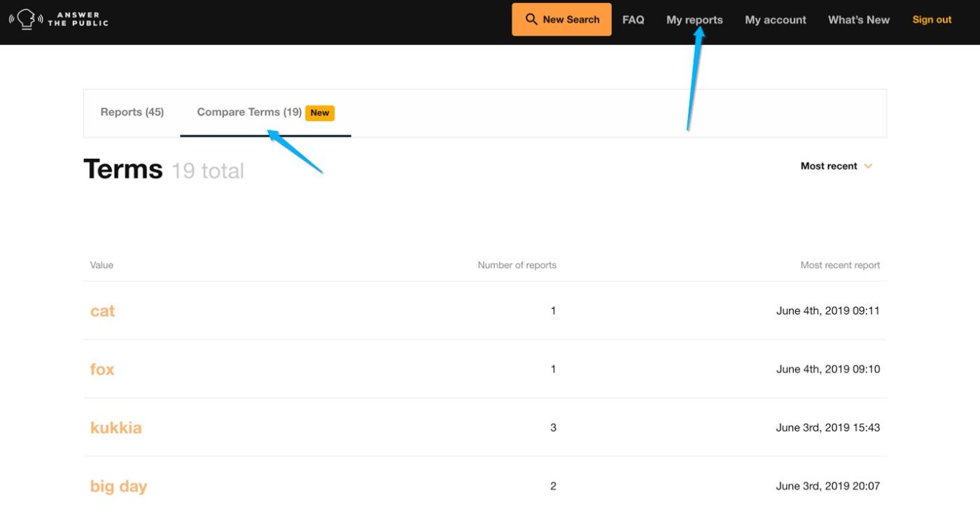The width and height of the screenshot is (980, 505).
Task: Click the Most recent report column header
Action: click(x=840, y=265)
